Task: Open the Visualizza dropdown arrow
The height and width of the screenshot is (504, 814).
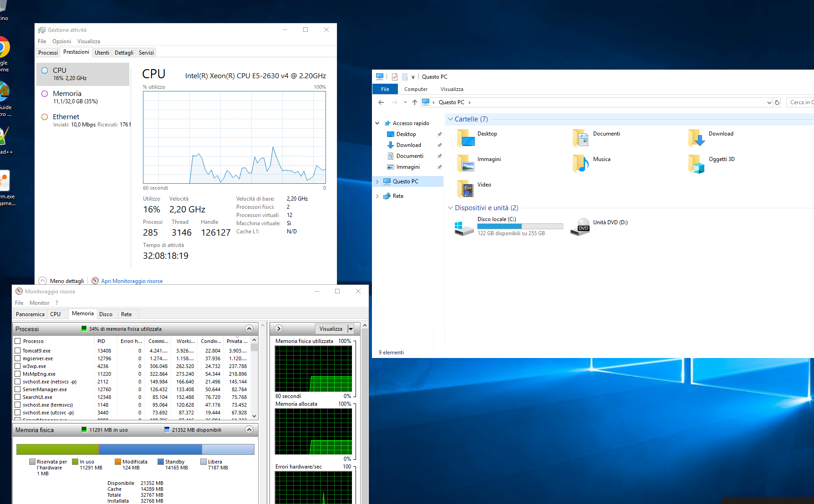Action: [x=351, y=329]
